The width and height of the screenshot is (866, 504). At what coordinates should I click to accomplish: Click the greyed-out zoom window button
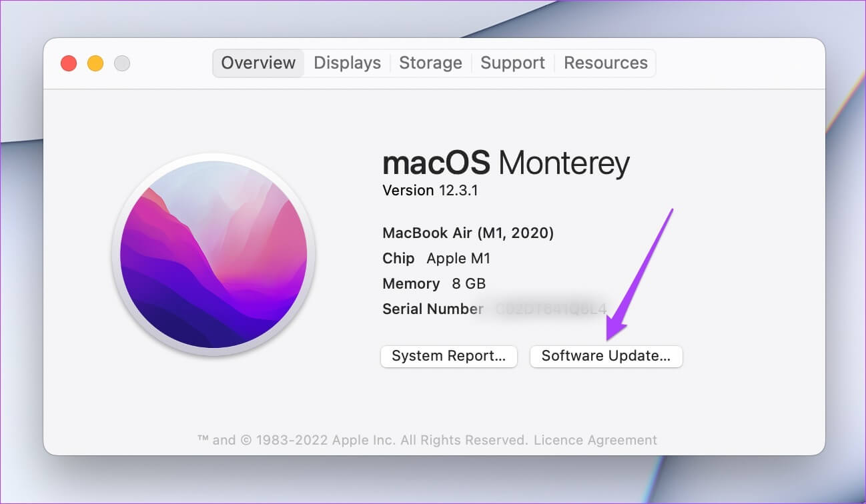click(x=122, y=63)
